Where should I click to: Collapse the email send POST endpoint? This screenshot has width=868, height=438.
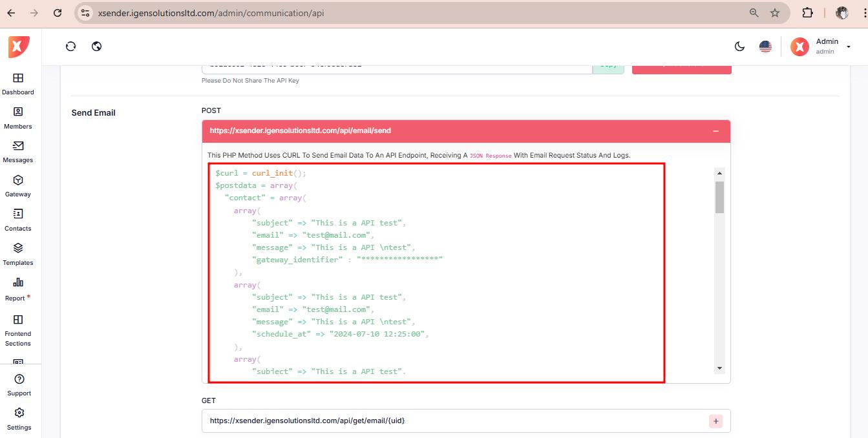[715, 131]
